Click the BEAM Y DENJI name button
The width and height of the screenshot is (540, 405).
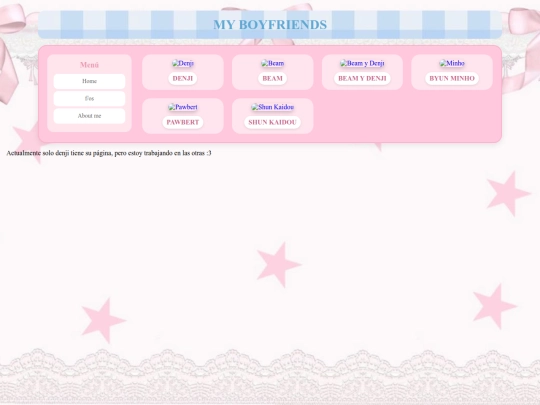point(362,79)
